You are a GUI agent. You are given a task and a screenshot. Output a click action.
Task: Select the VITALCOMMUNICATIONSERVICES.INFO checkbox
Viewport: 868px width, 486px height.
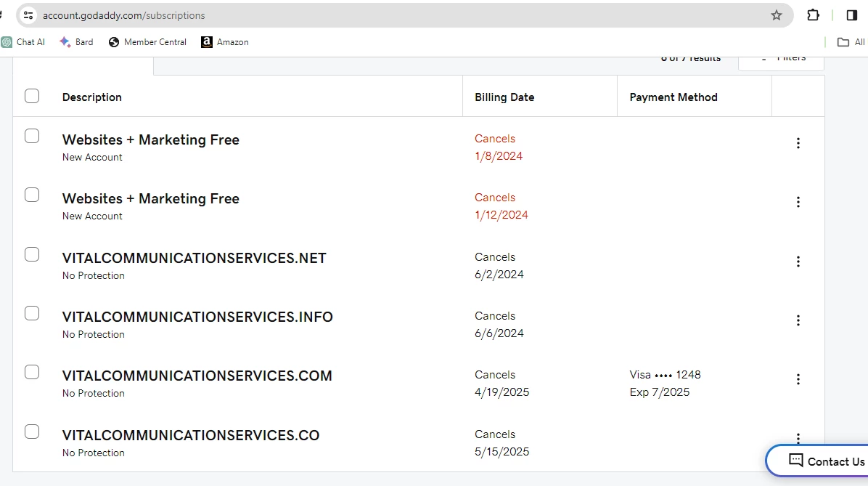point(32,313)
